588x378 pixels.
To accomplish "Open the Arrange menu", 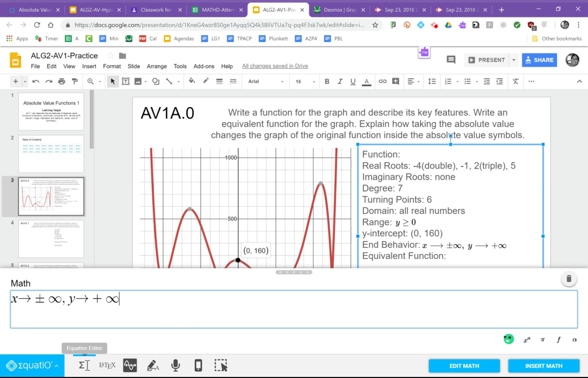I will 157,66.
